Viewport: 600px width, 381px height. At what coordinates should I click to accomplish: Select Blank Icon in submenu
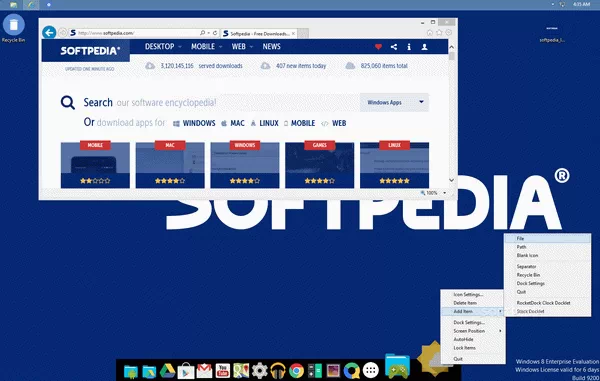548,255
